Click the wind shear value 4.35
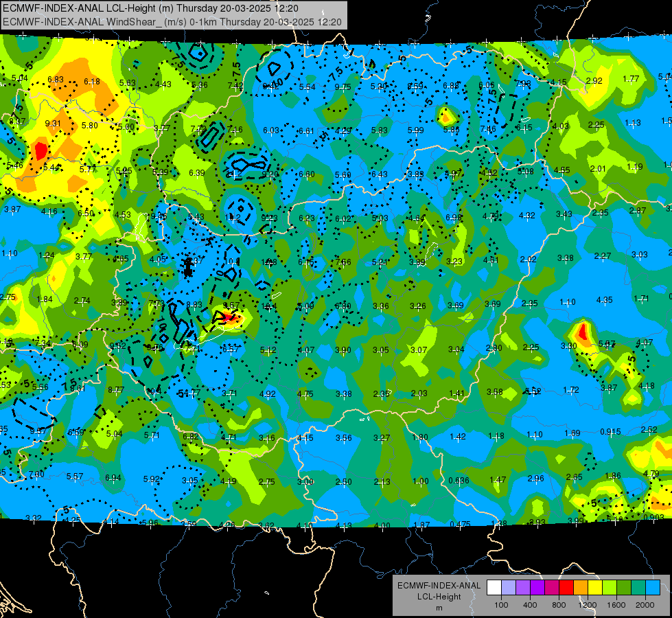This screenshot has height=618, width=672. click(604, 300)
